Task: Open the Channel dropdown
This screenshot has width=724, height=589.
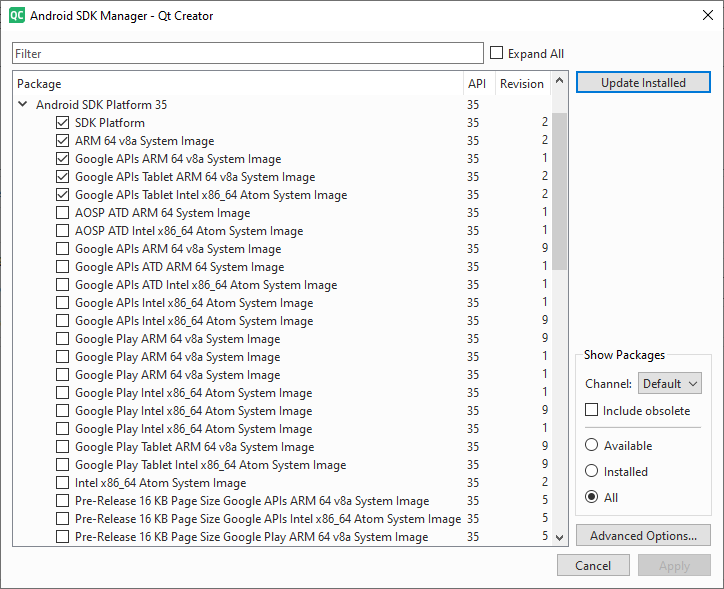Action: pos(669,383)
